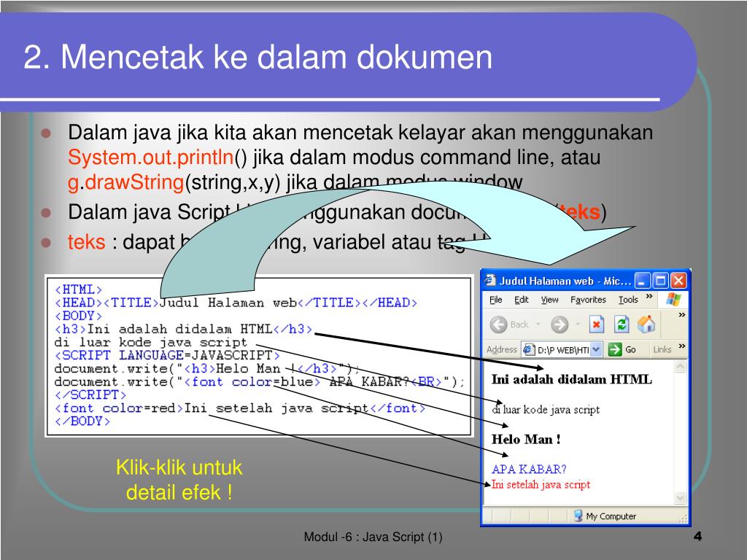Image resolution: width=747 pixels, height=560 pixels.
Task: Click the 'Judul Halaman web - Mic...' title bar
Action: coord(565,281)
